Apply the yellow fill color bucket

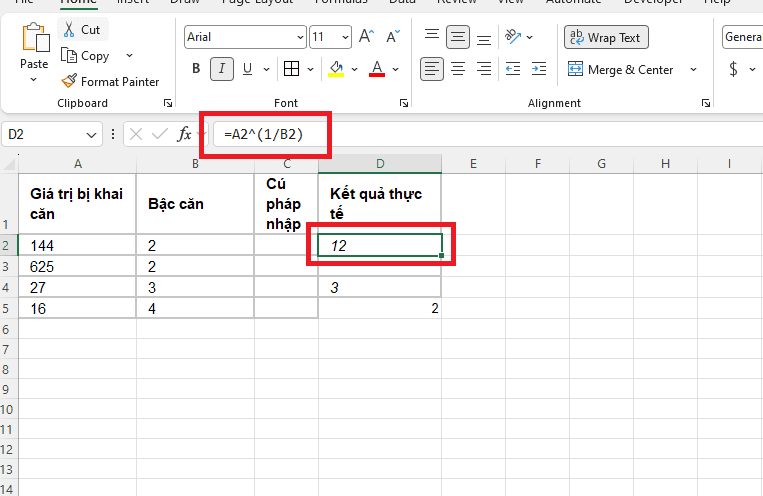(336, 69)
